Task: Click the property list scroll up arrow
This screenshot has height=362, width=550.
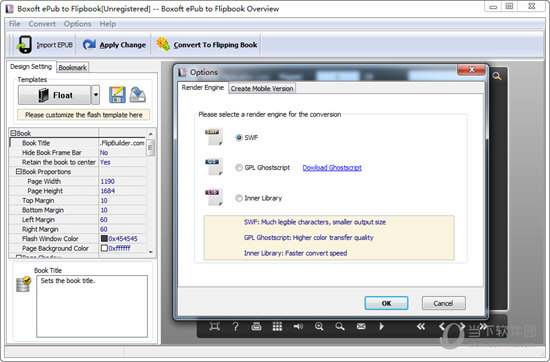Action: click(150, 134)
